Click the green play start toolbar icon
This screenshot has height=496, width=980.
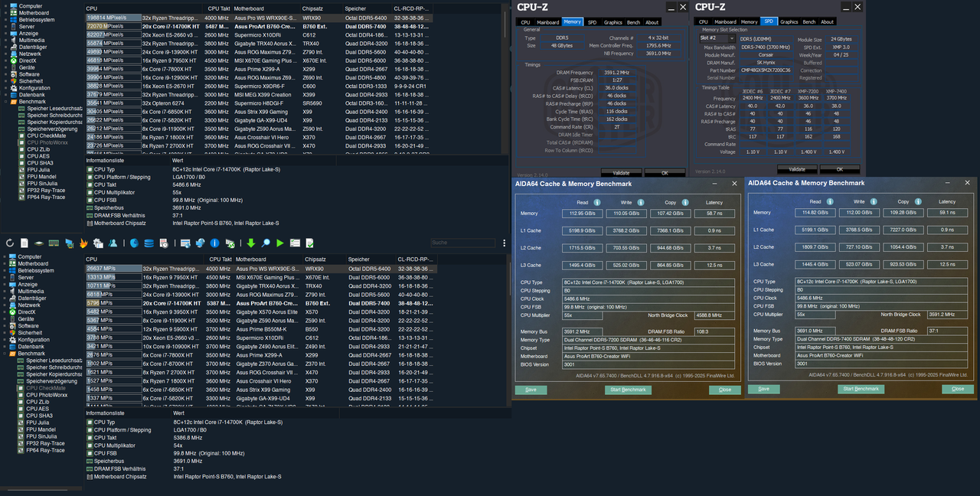tap(280, 243)
